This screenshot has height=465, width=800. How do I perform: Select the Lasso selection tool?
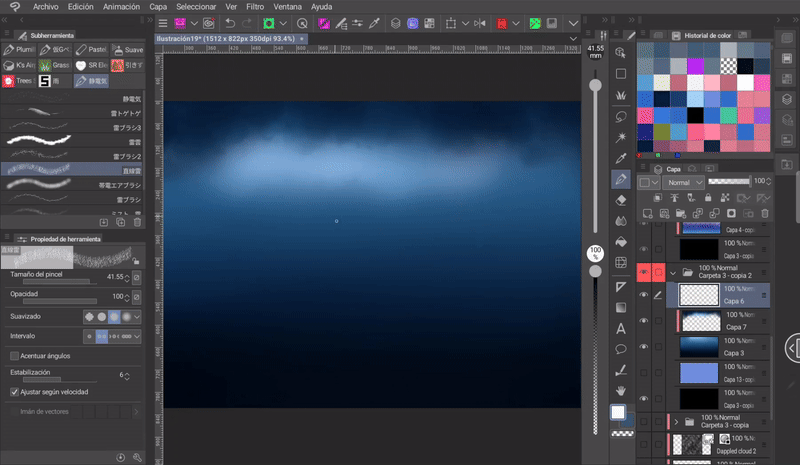[621, 117]
